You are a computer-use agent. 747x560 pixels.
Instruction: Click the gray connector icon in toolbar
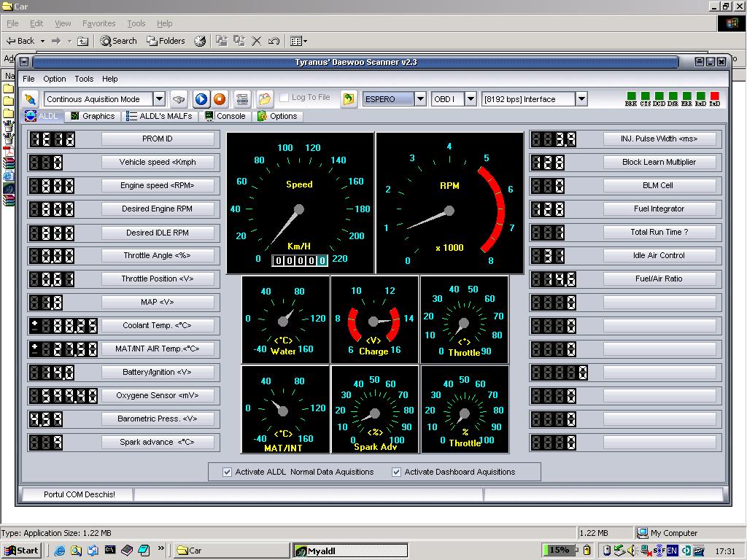[x=179, y=99]
